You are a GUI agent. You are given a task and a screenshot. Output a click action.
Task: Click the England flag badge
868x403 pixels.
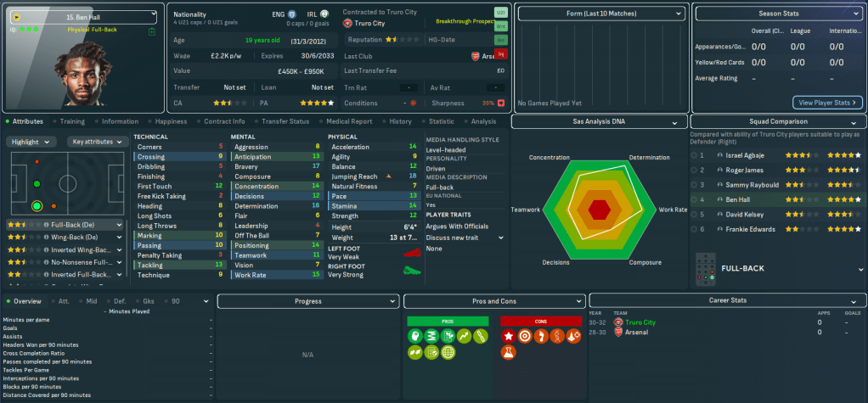[292, 14]
